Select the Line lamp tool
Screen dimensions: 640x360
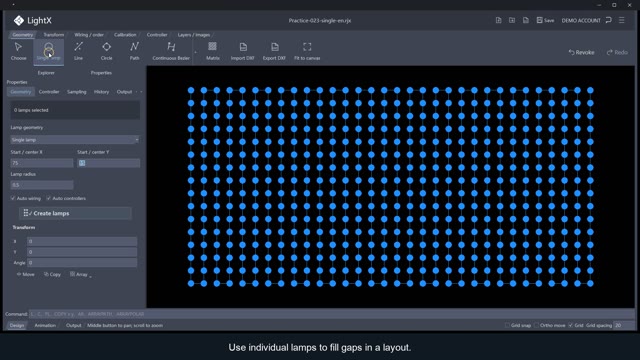pos(78,51)
